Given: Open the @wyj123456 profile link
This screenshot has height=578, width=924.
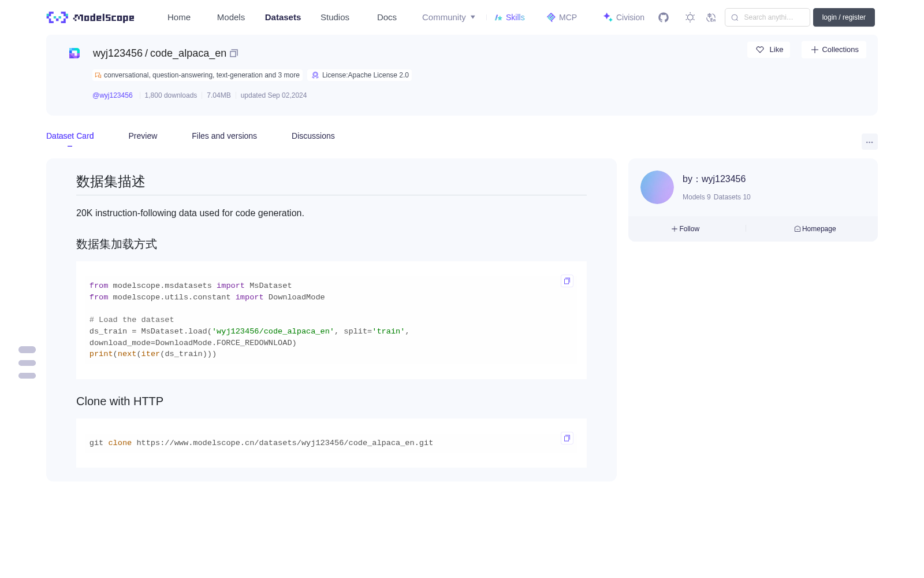Looking at the screenshot, I should (x=113, y=95).
